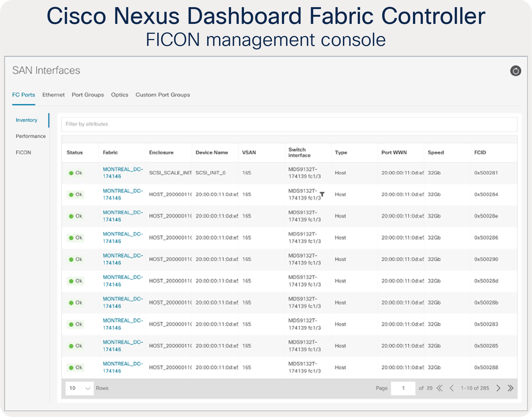This screenshot has height=417, width=532.
Task: Select the SCSI_SCALE_INIT enclosure cell
Action: click(170, 173)
